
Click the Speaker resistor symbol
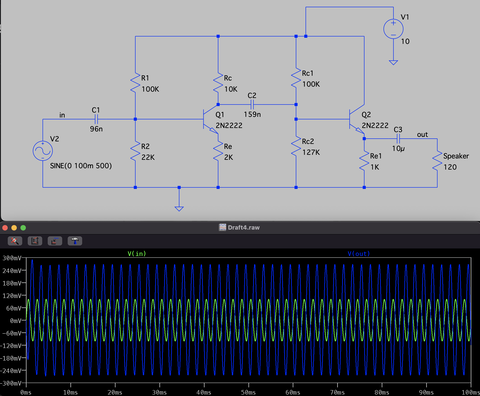(437, 162)
